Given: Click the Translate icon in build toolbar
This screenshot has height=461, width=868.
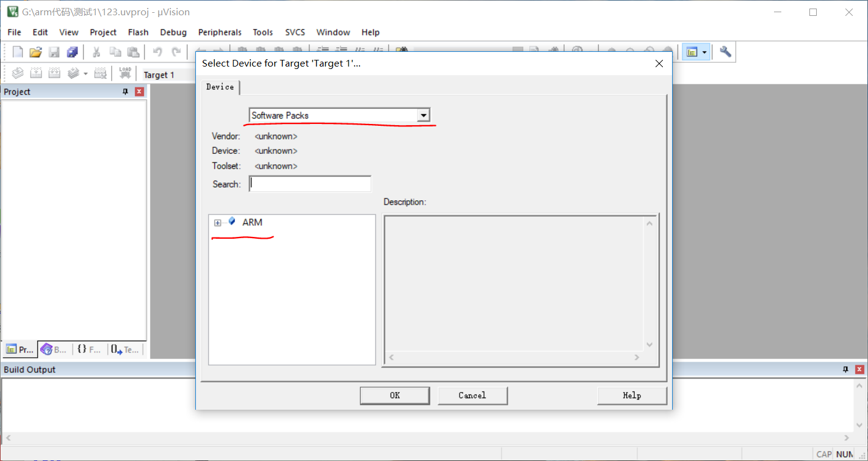Looking at the screenshot, I should [18, 74].
